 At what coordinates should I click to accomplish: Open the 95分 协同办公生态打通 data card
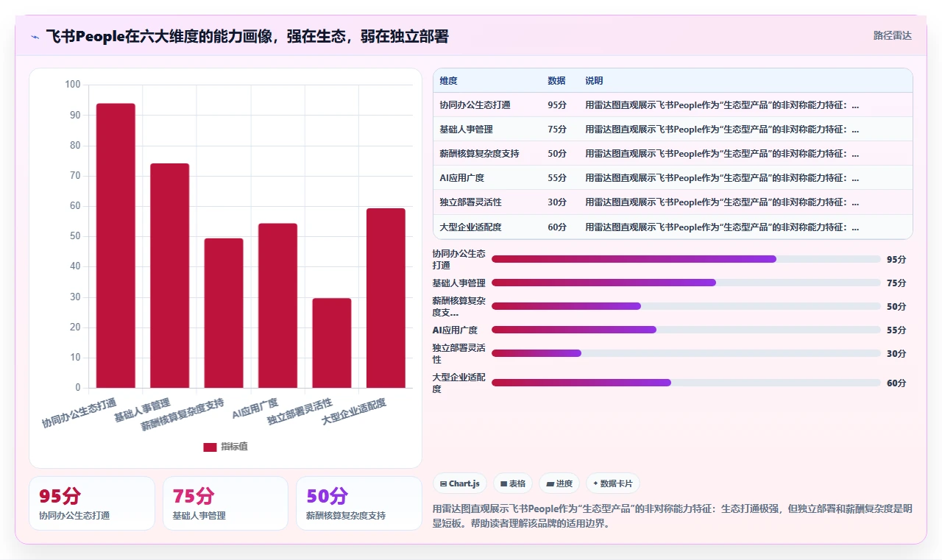[x=92, y=503]
